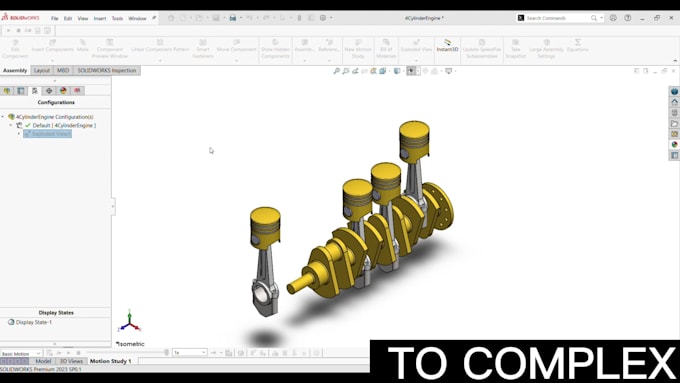Click Linear Component Pattern tool
This screenshot has height=383, width=680.
pyautogui.click(x=160, y=46)
